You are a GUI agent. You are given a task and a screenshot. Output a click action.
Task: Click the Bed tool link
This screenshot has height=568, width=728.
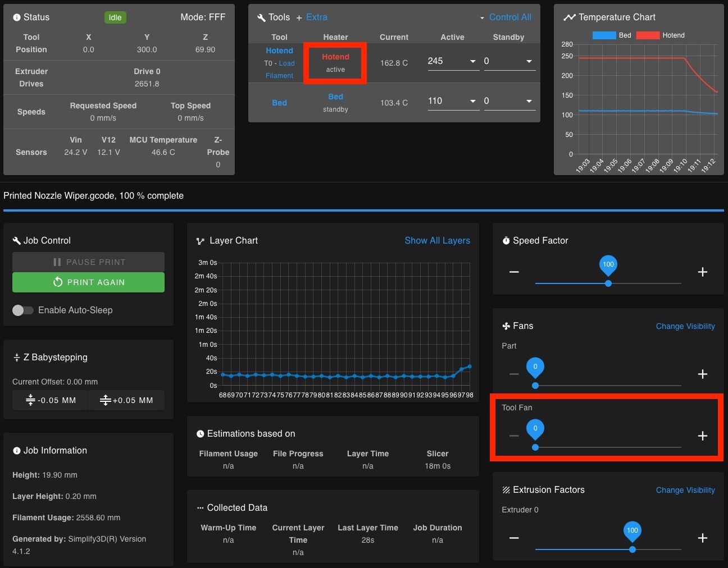(279, 103)
